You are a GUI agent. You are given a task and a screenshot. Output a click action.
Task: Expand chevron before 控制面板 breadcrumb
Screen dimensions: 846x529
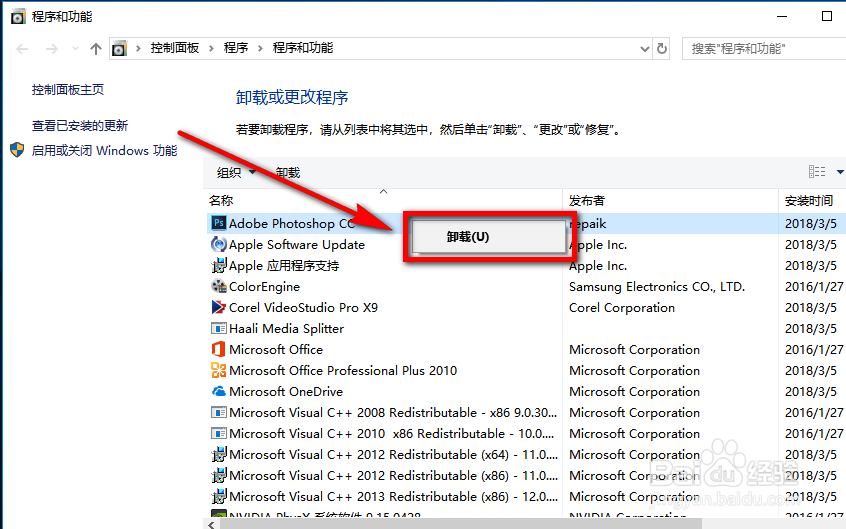coord(139,49)
